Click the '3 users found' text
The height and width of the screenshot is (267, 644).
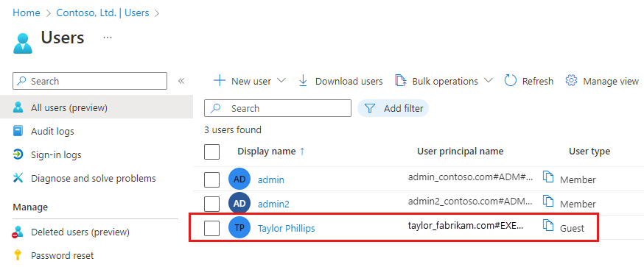[x=233, y=130]
